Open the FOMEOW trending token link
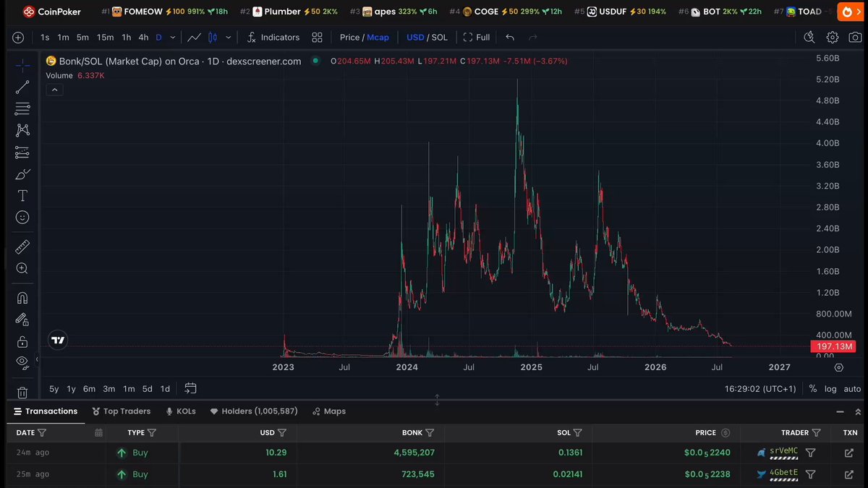 click(x=164, y=12)
